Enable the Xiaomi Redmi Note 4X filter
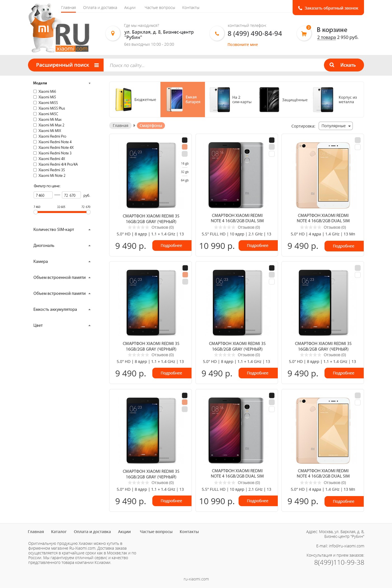This screenshot has width=392, height=588. tap(35, 147)
